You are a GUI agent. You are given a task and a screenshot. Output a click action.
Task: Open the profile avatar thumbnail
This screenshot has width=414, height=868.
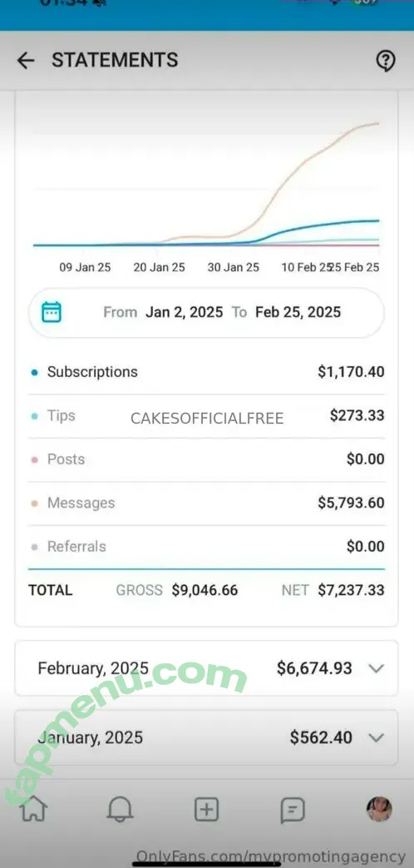379,809
